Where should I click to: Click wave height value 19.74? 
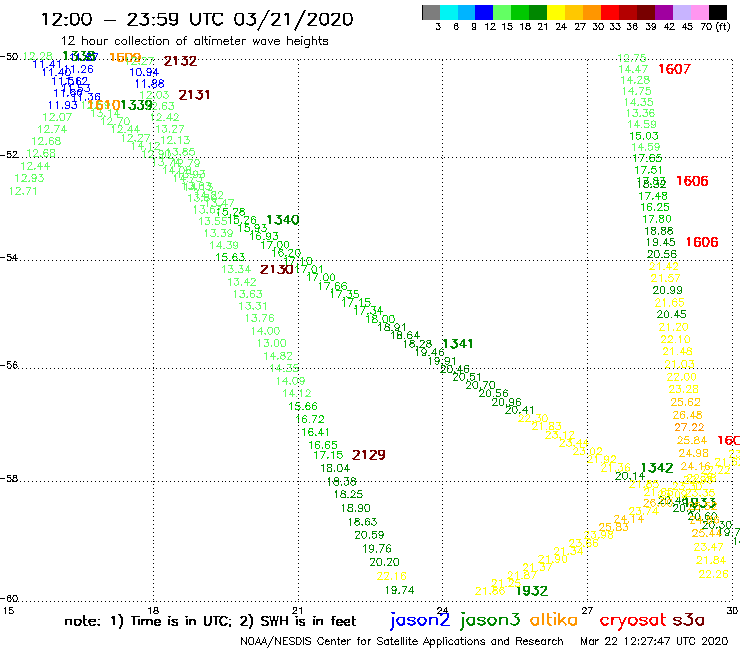pos(399,590)
